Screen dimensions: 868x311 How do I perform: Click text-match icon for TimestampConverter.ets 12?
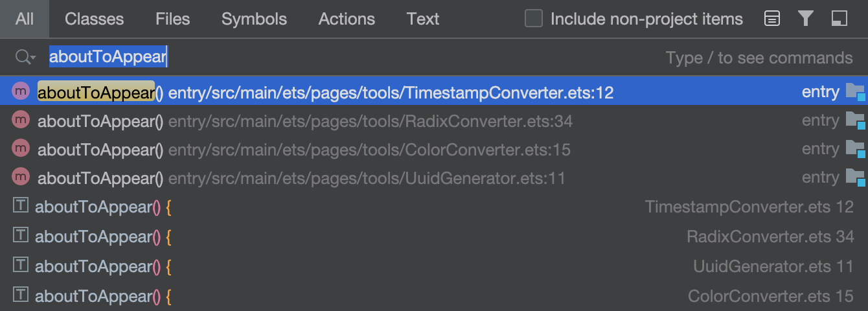tap(21, 206)
